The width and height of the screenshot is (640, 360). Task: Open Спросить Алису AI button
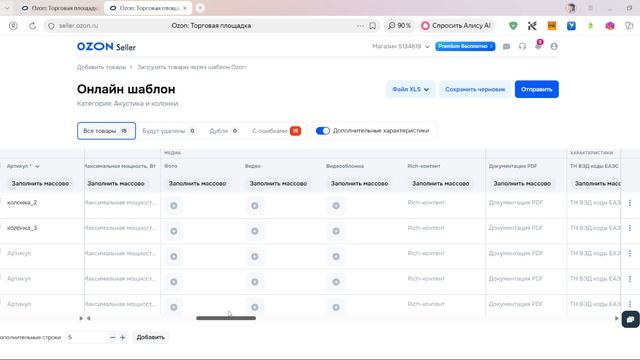point(456,26)
